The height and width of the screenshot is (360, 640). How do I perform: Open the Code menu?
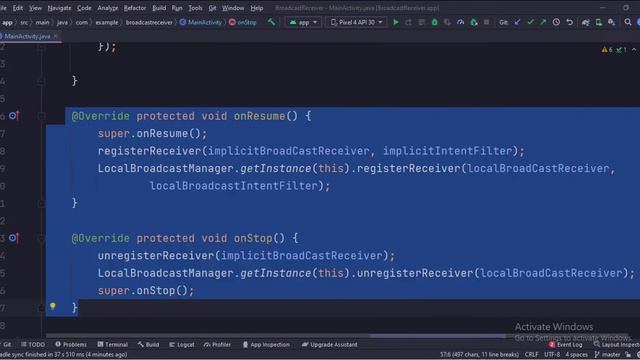84,8
